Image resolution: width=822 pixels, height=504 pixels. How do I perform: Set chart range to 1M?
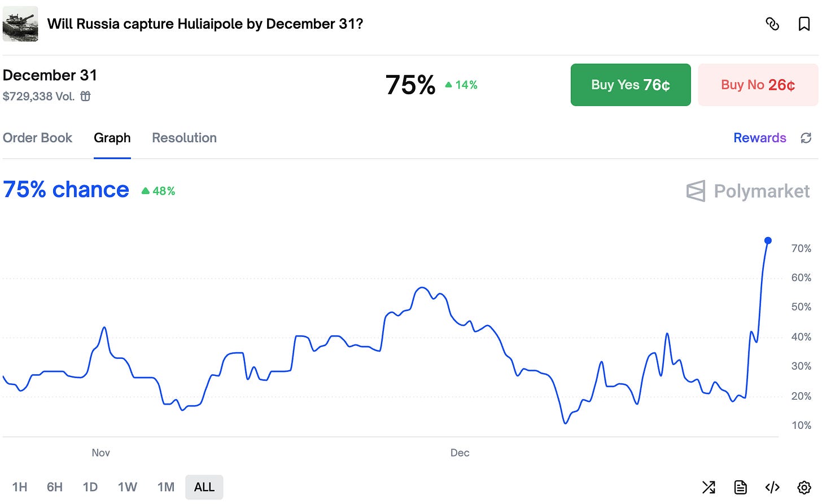coord(166,487)
